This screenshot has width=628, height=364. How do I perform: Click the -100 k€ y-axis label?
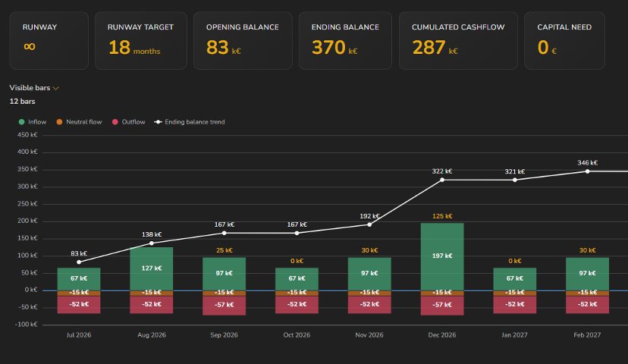[x=26, y=325]
